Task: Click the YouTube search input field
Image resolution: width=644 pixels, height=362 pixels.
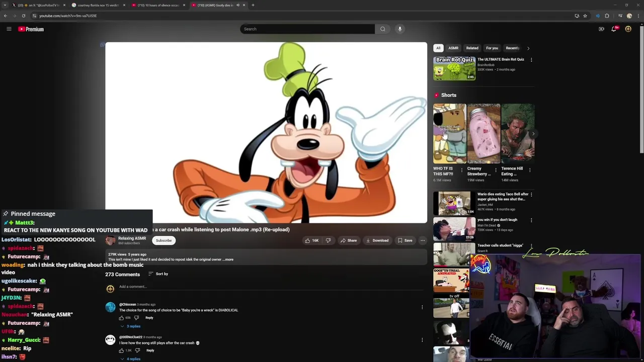Action: [307, 29]
